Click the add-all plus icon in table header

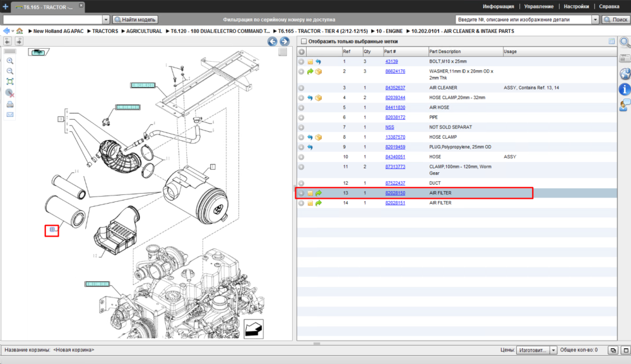coord(302,52)
